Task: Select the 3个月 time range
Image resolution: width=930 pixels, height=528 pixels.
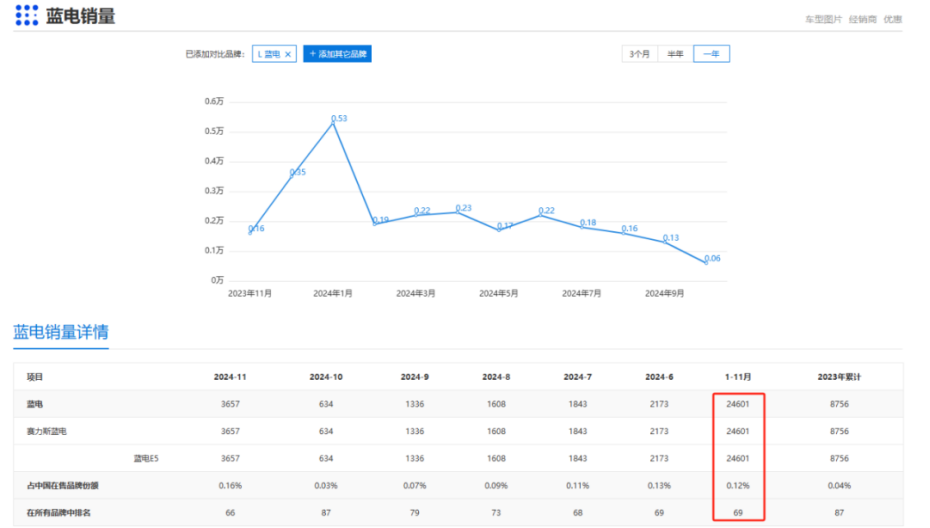Action: pyautogui.click(x=639, y=54)
